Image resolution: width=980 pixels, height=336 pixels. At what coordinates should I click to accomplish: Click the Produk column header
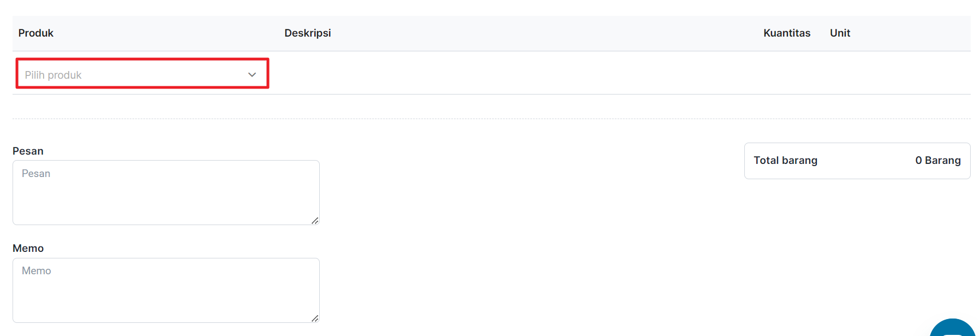(x=36, y=33)
